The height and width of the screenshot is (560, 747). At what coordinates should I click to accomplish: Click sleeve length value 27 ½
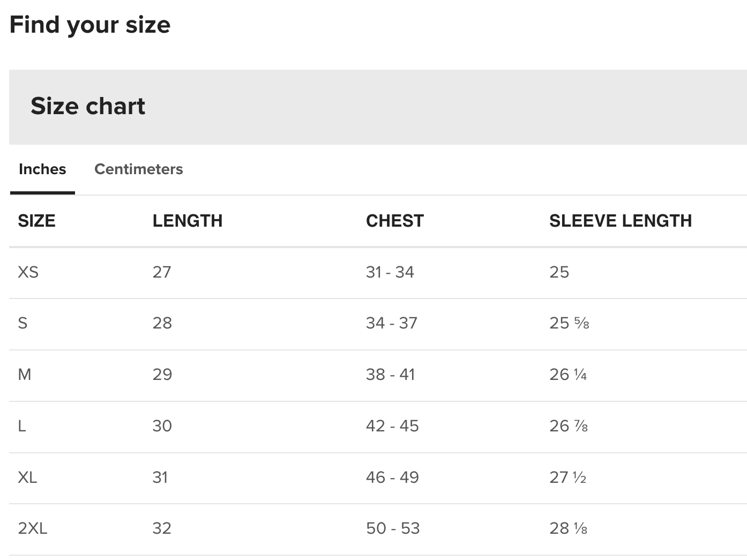(x=567, y=477)
